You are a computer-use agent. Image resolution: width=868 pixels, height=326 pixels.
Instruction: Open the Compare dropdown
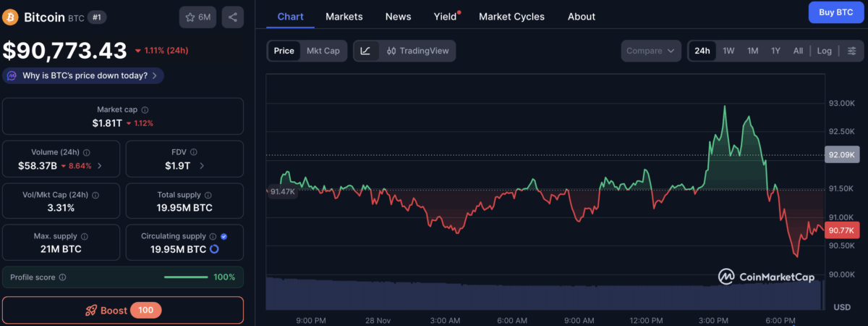(651, 51)
